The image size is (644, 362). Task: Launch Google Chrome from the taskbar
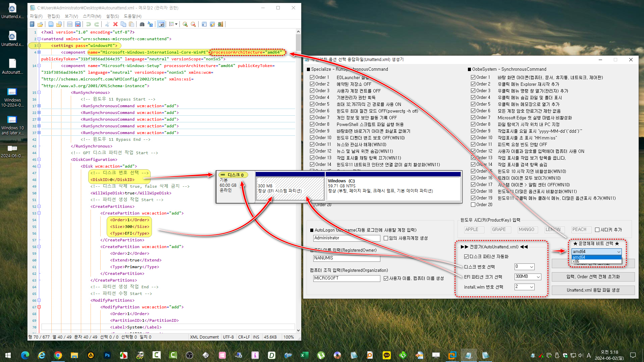coord(58,355)
